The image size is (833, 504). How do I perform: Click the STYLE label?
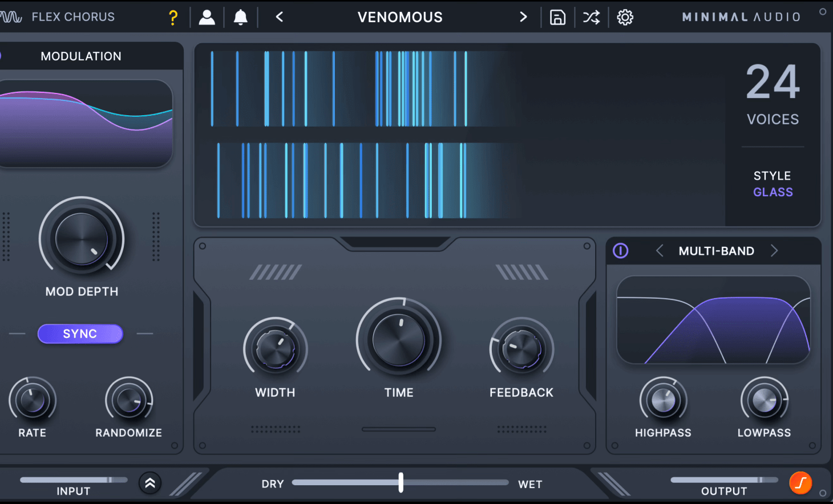point(773,176)
